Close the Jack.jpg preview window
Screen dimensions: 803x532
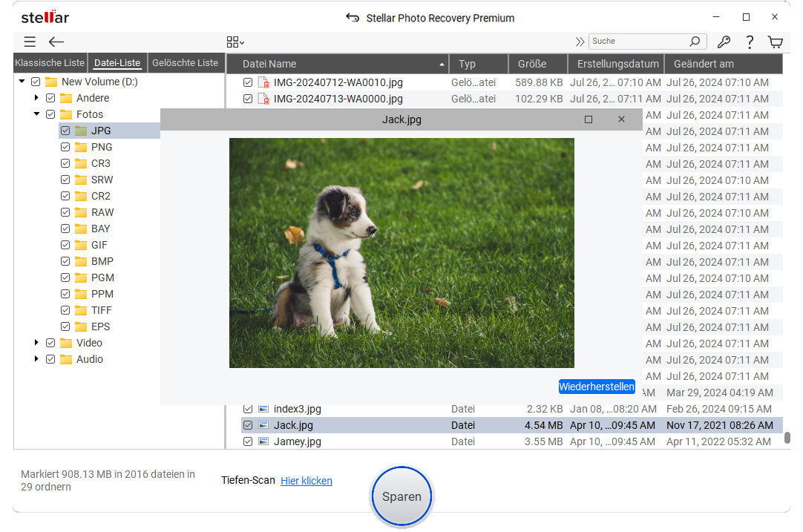click(621, 119)
